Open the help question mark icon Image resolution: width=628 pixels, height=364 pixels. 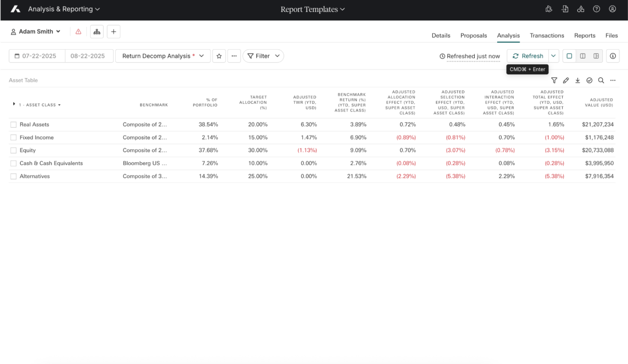click(597, 9)
